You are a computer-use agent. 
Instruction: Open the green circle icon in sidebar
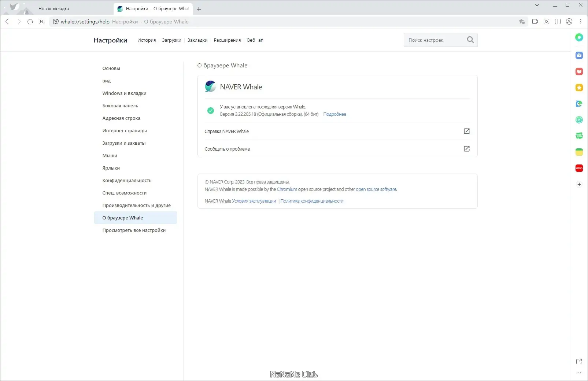click(x=579, y=37)
